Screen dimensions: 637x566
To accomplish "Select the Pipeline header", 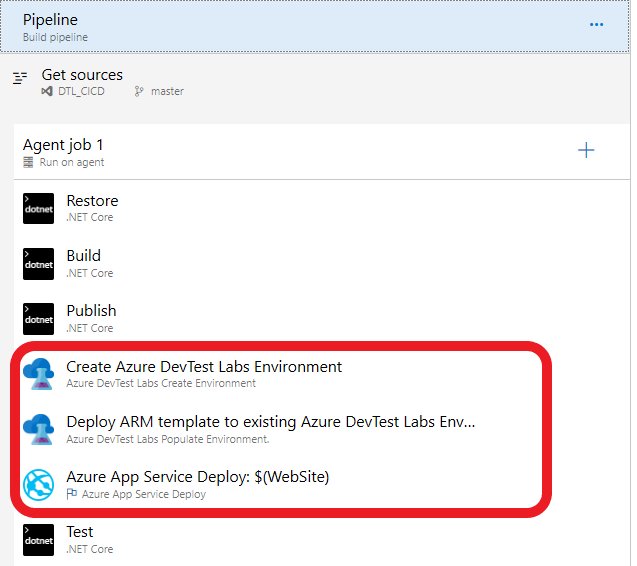I will 315,26.
